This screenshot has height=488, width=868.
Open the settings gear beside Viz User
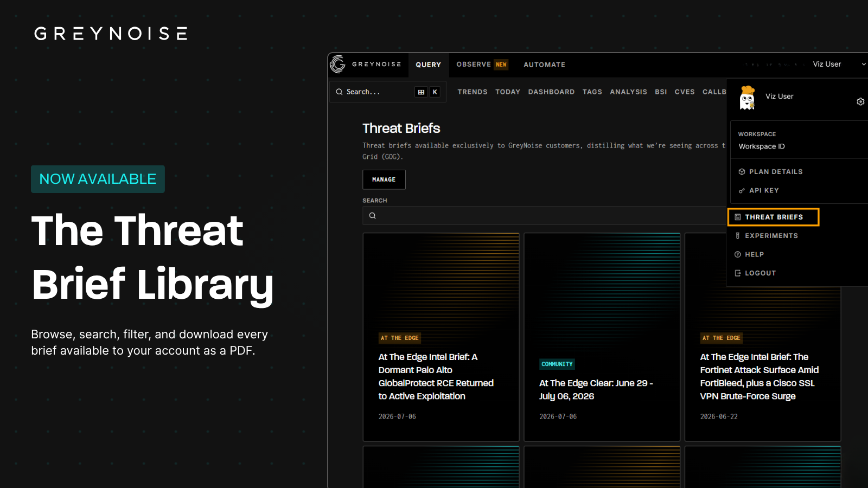860,101
